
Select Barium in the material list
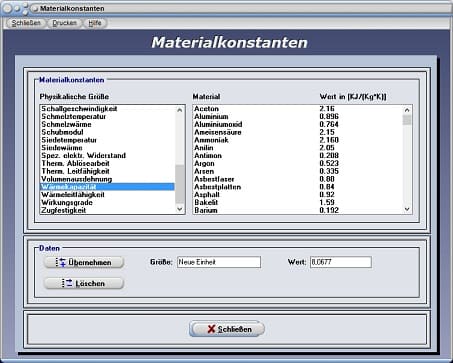pyautogui.click(x=298, y=210)
